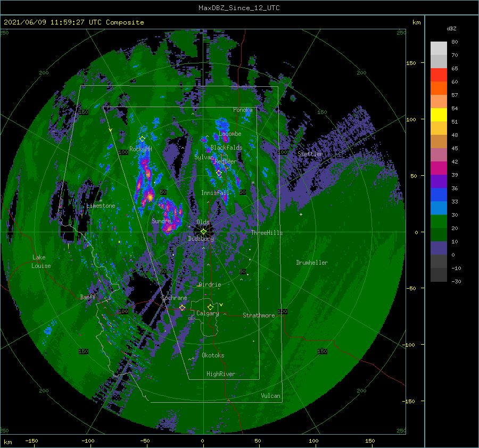Select the Blackfalds label
Screen dimensions: 479x448
coord(226,148)
